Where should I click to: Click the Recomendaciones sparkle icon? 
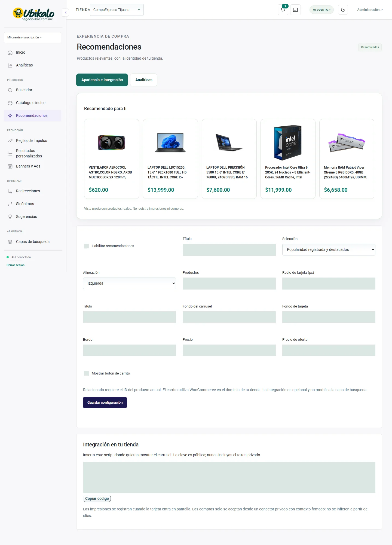[x=10, y=116]
